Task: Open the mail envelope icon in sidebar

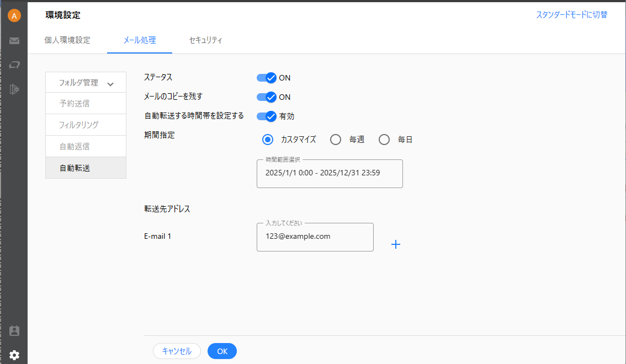Action: tap(14, 41)
